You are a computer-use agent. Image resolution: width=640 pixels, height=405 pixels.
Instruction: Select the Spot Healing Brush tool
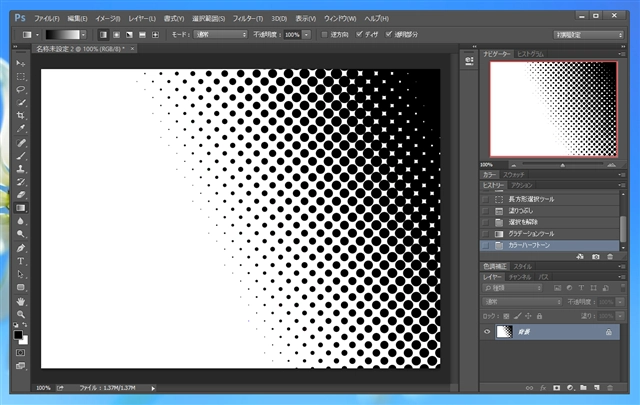coord(20,142)
